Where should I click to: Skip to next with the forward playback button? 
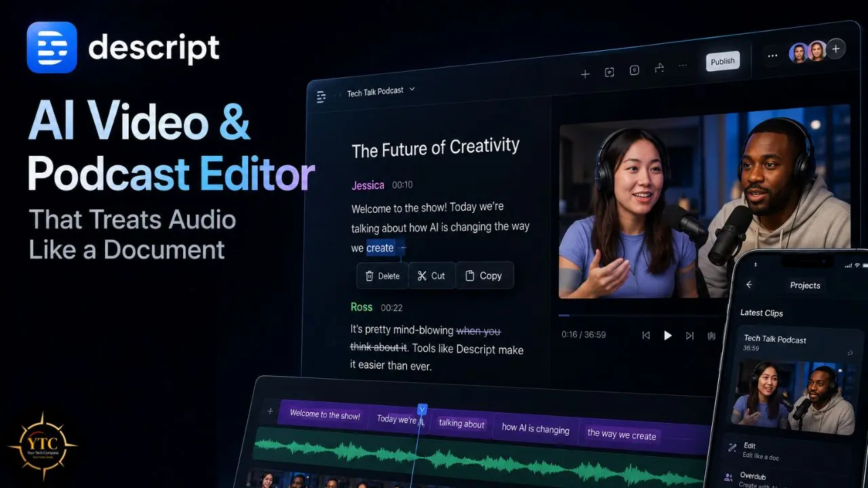coord(690,335)
